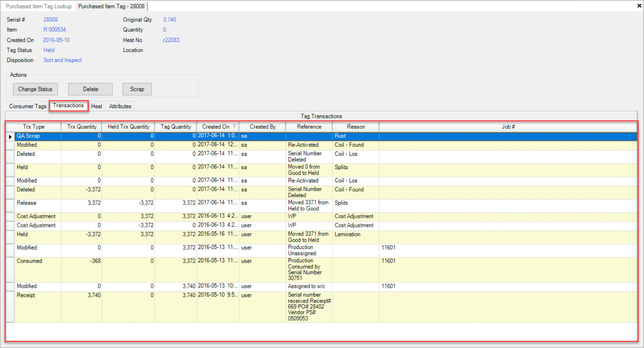Click the Receipt row Trx Quantity 3,740
This screenshot has width=644, height=348.
coord(82,307)
